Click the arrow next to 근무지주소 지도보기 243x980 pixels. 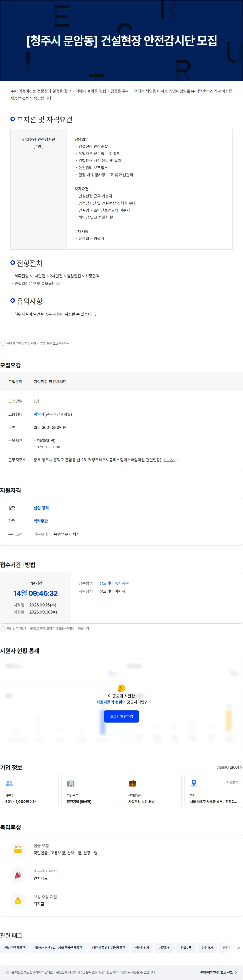[x=178, y=460]
